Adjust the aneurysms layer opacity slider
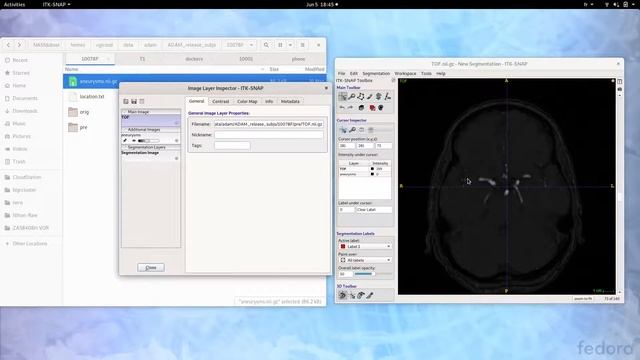This screenshot has height=360, width=640. (149, 141)
